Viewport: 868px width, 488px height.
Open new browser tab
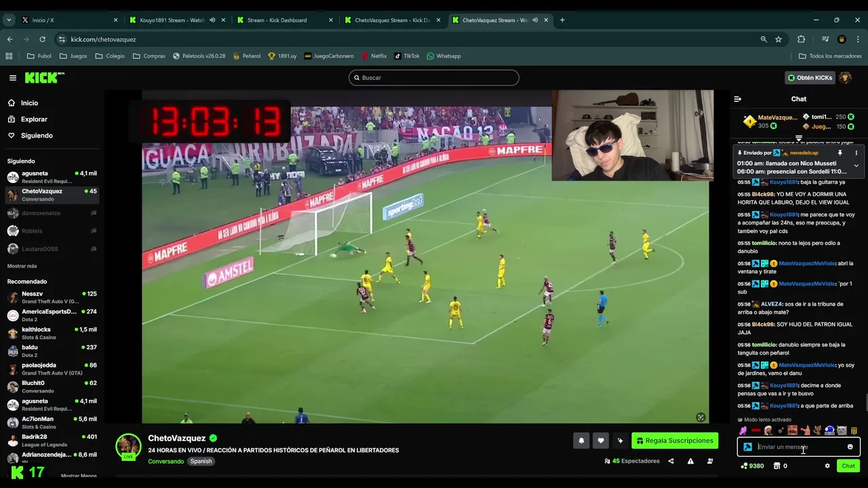click(562, 20)
